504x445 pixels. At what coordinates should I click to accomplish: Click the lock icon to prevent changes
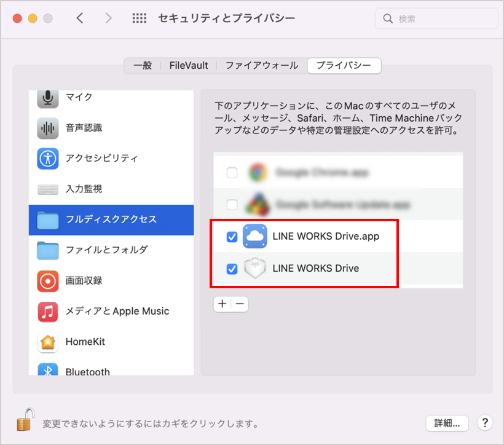[x=24, y=420]
